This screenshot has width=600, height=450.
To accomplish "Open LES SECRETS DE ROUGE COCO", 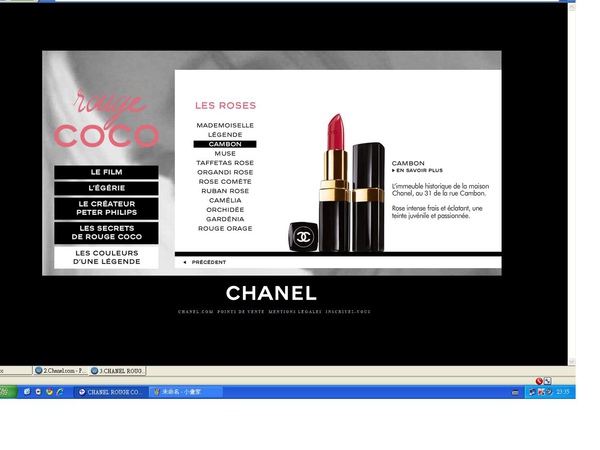I will click(x=106, y=233).
